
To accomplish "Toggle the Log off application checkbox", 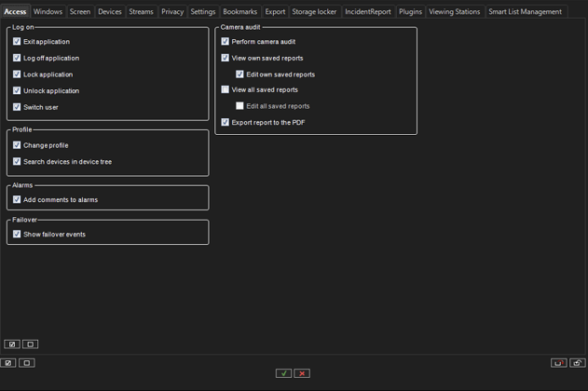I will click(17, 58).
